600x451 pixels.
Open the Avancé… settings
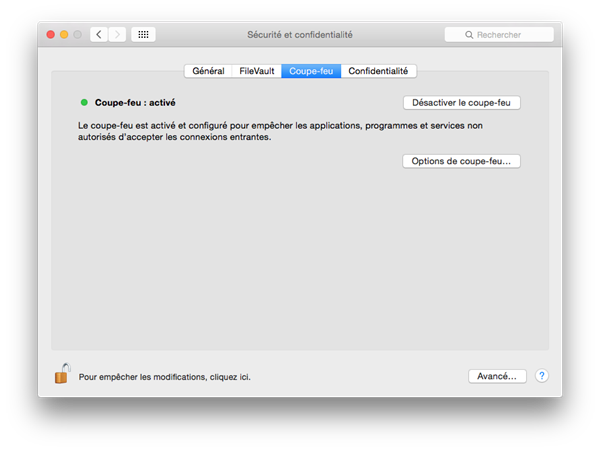point(497,376)
